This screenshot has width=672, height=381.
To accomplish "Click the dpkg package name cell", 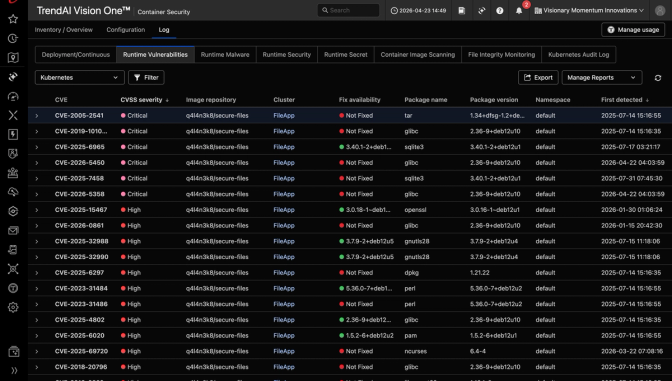I will pos(411,273).
